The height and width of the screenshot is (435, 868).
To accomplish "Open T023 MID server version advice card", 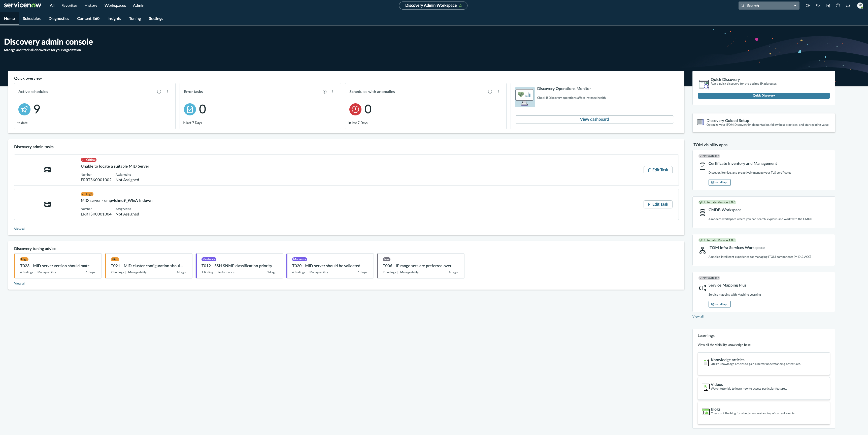I will (x=58, y=266).
